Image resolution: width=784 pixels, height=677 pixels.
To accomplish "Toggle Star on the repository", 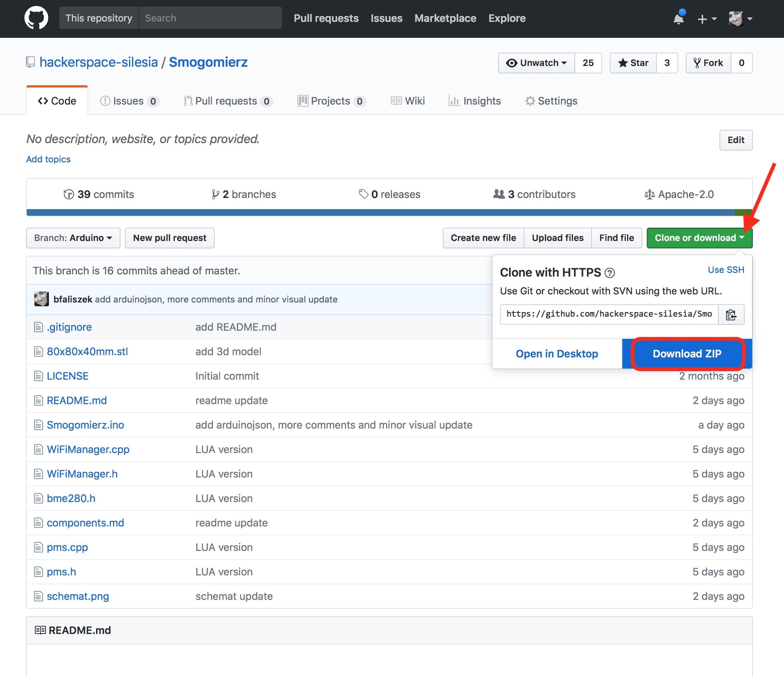I will point(633,63).
